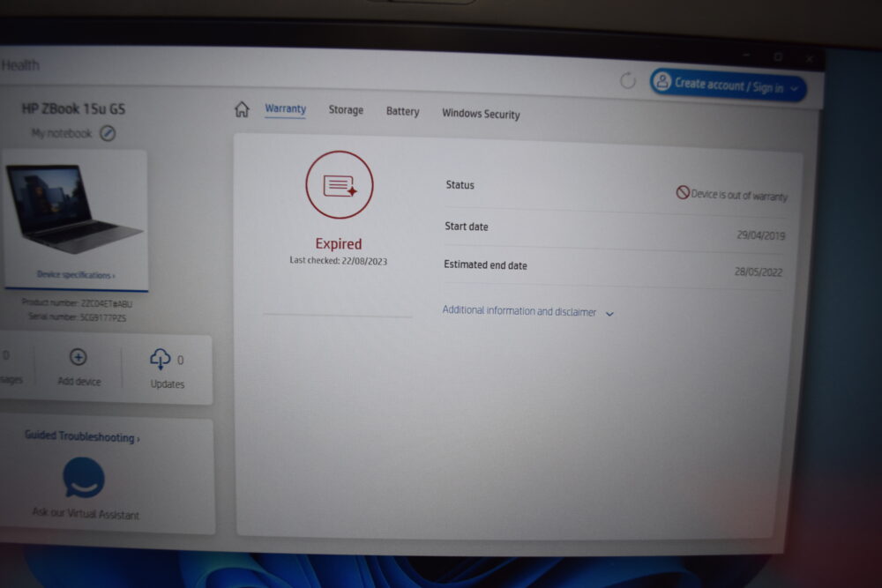Open the sign in dropdown arrow
The image size is (882, 588).
pos(794,89)
